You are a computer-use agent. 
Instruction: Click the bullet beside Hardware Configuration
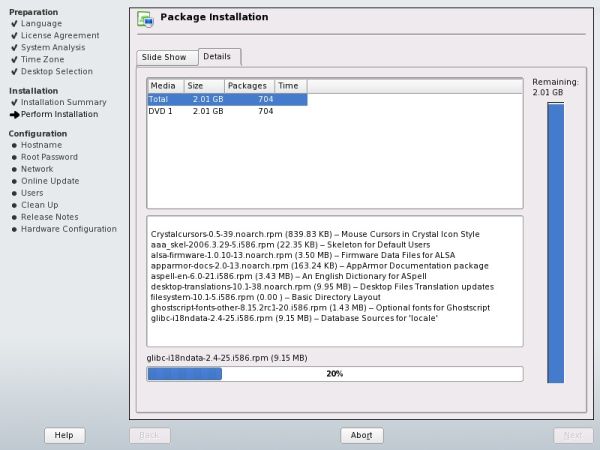15,230
